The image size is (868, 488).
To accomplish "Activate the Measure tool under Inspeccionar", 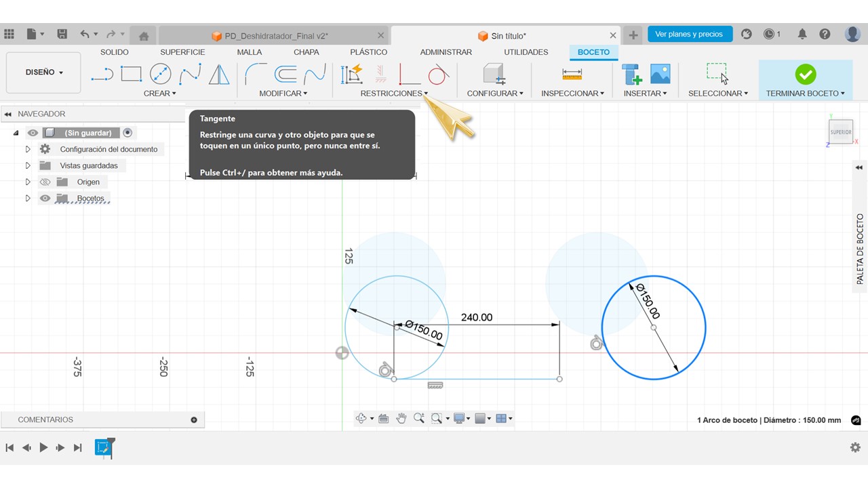I will coord(572,74).
